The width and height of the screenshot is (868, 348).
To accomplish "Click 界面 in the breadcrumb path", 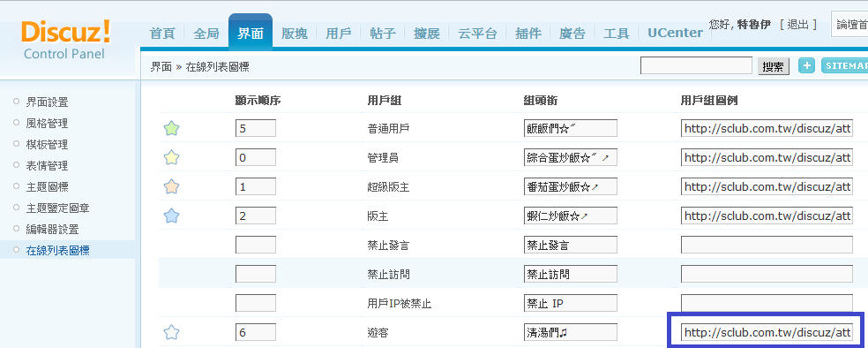I will [x=161, y=67].
